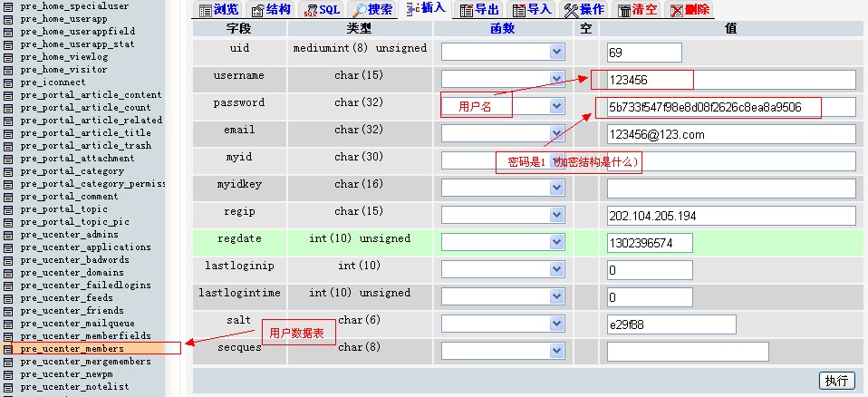Click the empty myidkey value field
The width and height of the screenshot is (868, 397).
(x=731, y=189)
